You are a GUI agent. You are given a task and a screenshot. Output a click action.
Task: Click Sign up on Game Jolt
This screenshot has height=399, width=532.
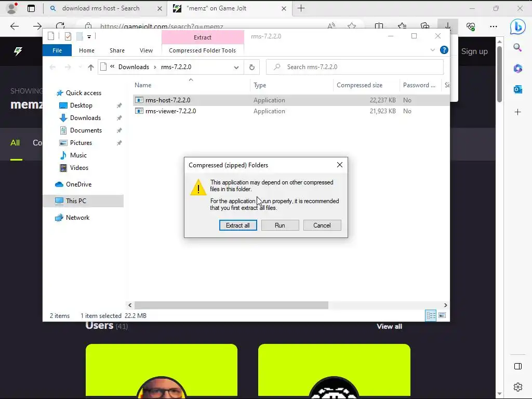[x=474, y=51]
